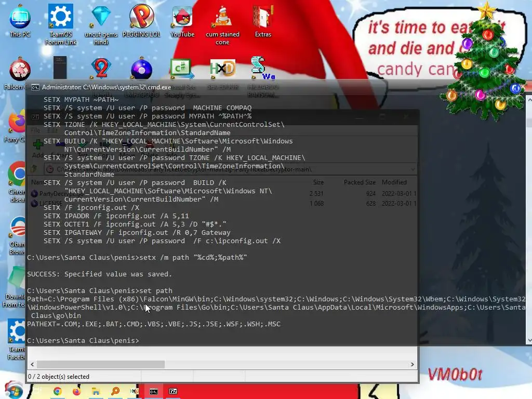The image size is (532, 399).
Task: Switch to HxD from the taskbar
Action: pyautogui.click(x=135, y=391)
